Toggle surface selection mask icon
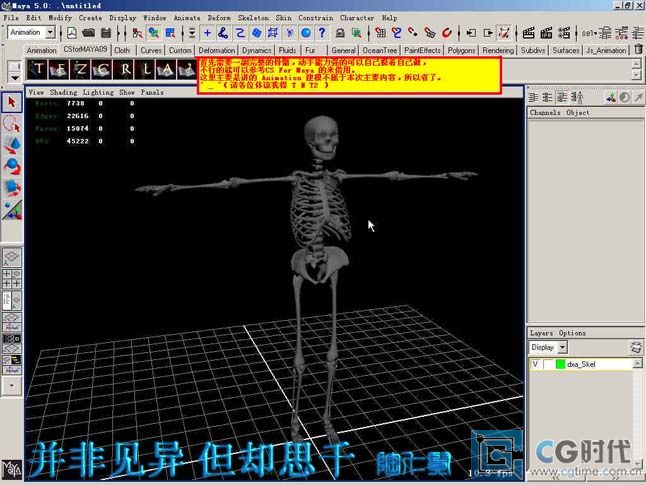 (x=256, y=33)
